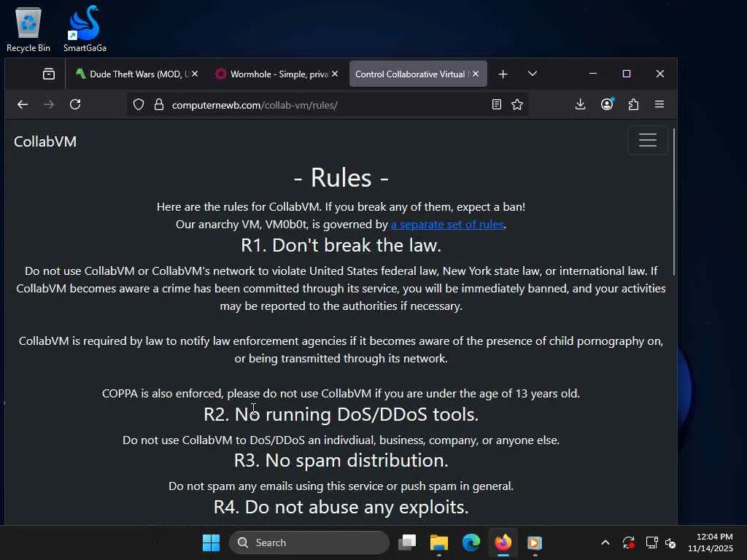Minimize the Firefox window

click(x=593, y=74)
